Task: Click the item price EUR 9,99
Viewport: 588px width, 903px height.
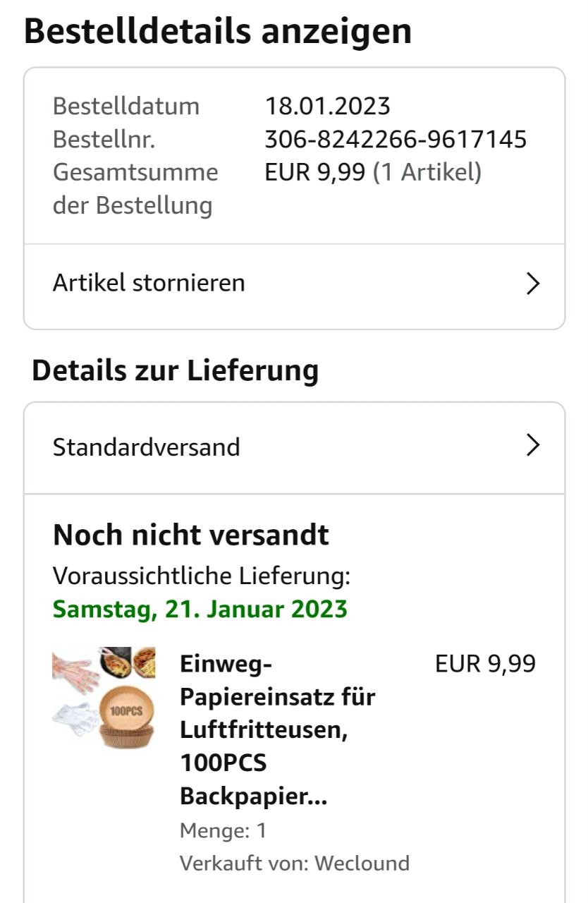Action: (x=485, y=664)
